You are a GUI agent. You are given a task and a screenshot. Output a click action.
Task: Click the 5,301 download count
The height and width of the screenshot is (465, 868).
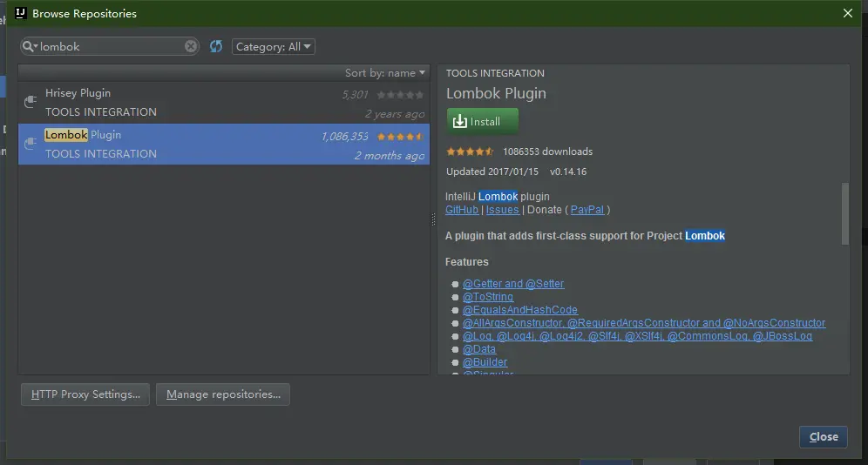tap(355, 95)
